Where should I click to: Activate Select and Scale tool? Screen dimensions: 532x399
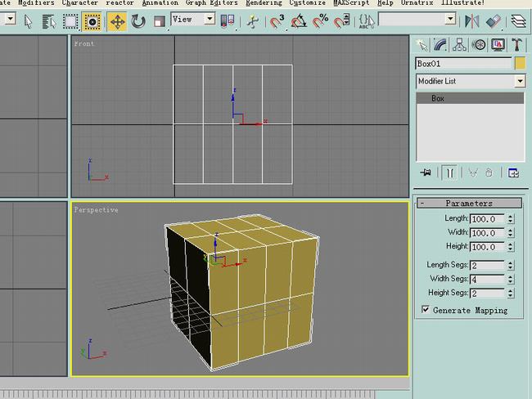[x=159, y=22]
